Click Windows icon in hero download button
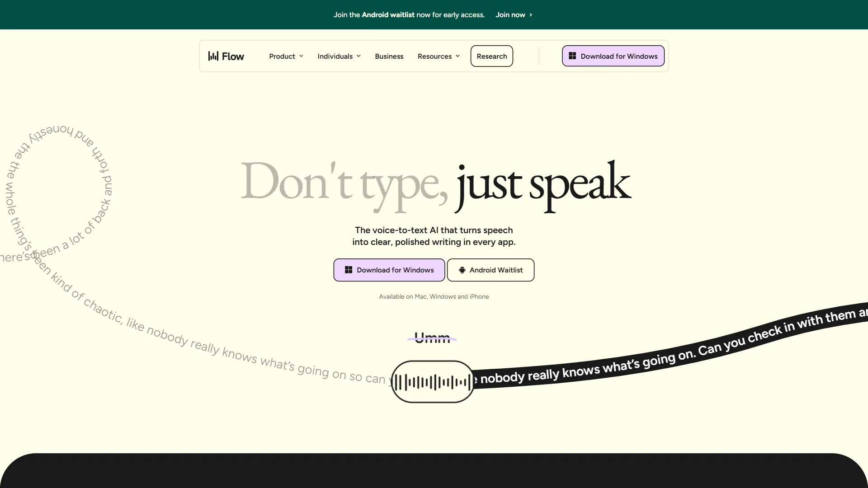 pos(349,270)
